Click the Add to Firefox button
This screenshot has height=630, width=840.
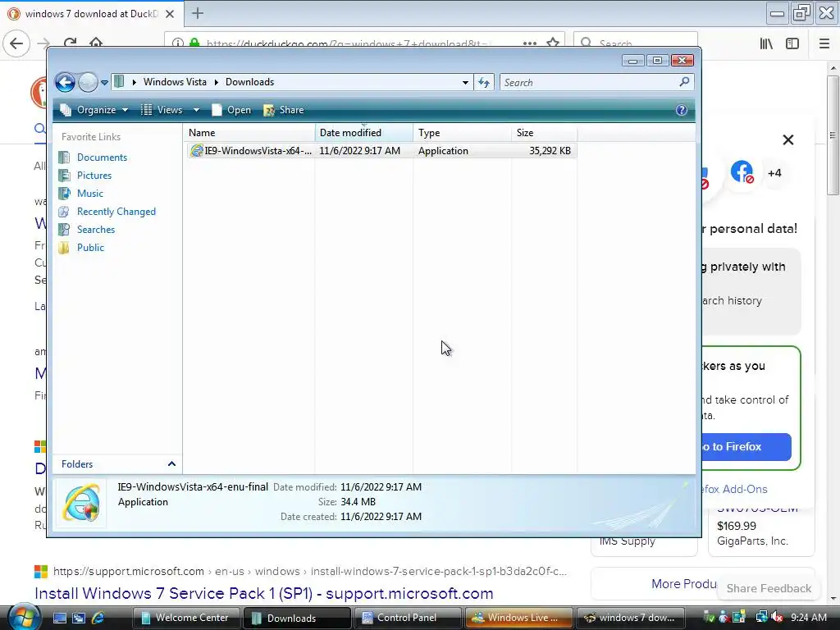click(746, 447)
